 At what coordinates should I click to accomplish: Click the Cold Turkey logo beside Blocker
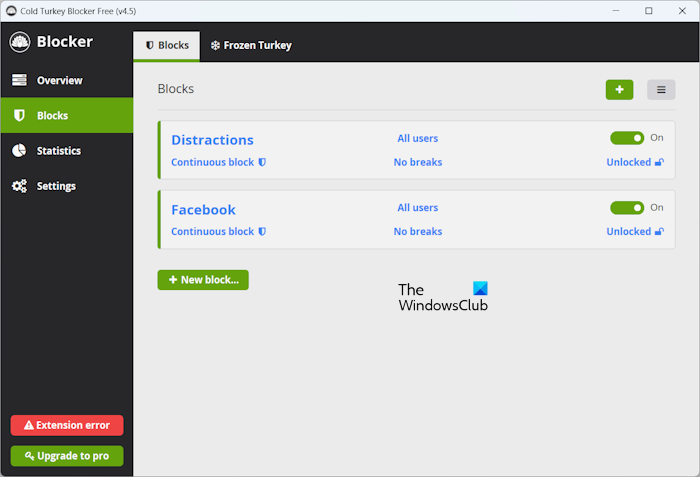click(x=20, y=42)
